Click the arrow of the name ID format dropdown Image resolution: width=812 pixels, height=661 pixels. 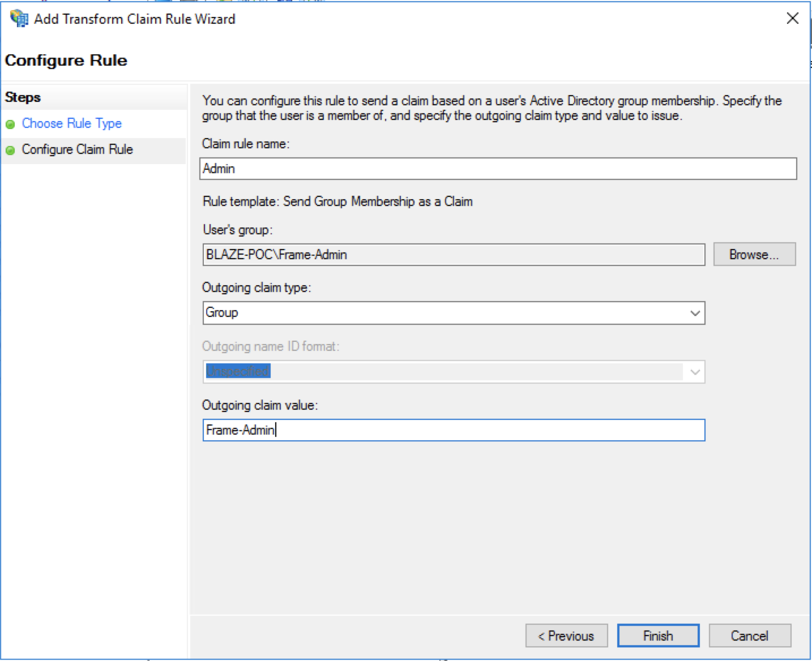click(695, 372)
